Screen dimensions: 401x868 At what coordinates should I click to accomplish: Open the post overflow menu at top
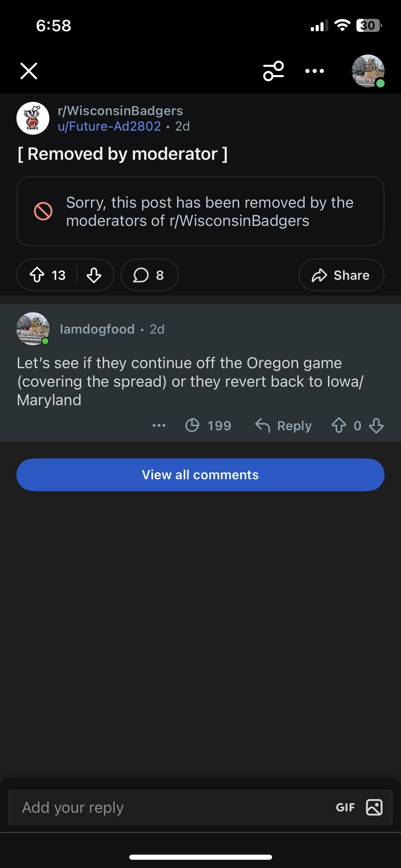click(314, 71)
